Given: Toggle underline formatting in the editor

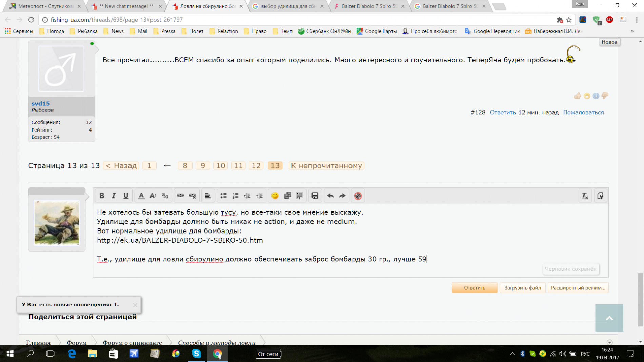Looking at the screenshot, I should [126, 196].
